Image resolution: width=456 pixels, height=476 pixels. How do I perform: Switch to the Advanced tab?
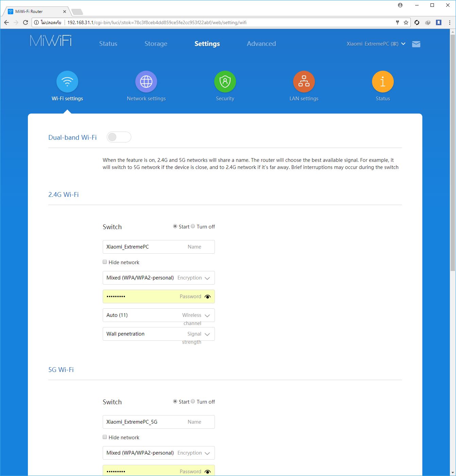(261, 44)
